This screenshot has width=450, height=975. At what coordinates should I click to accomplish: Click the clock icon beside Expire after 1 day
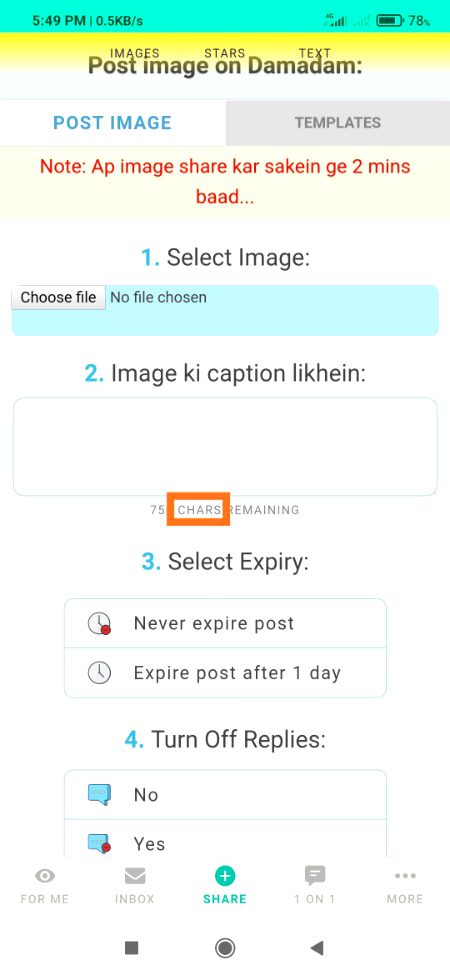[x=99, y=673]
